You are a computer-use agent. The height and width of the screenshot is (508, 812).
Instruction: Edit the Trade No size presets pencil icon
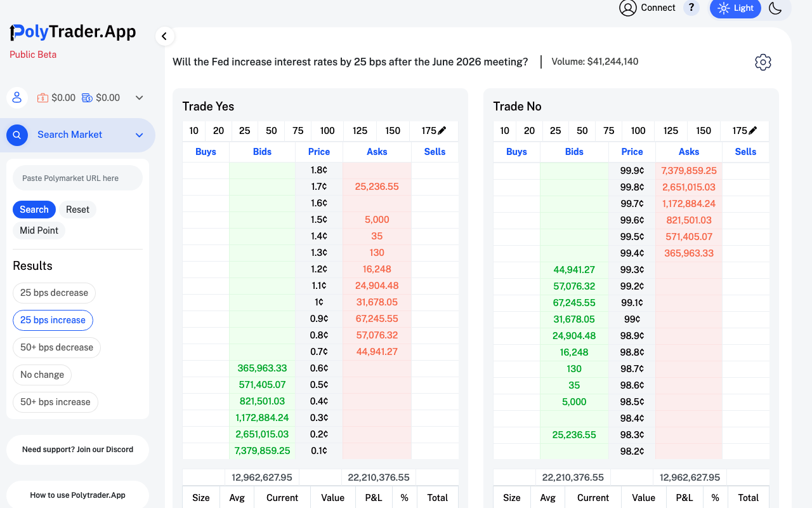pyautogui.click(x=753, y=131)
